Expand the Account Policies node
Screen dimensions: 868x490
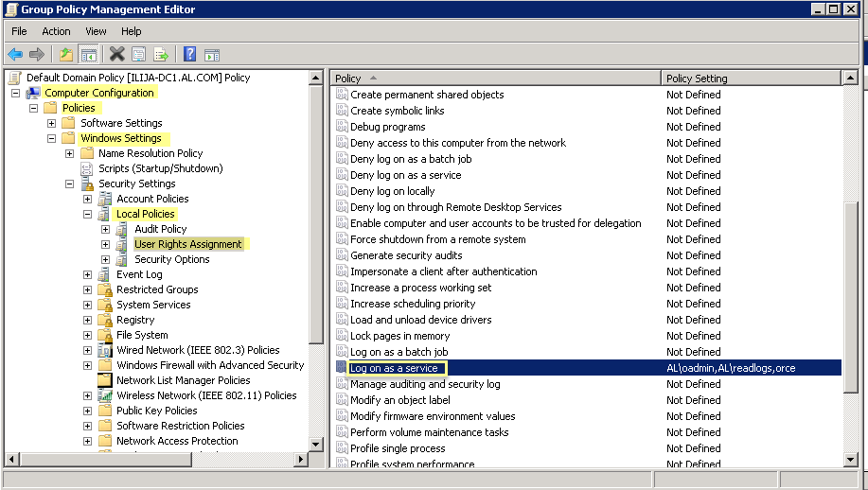[x=88, y=199]
